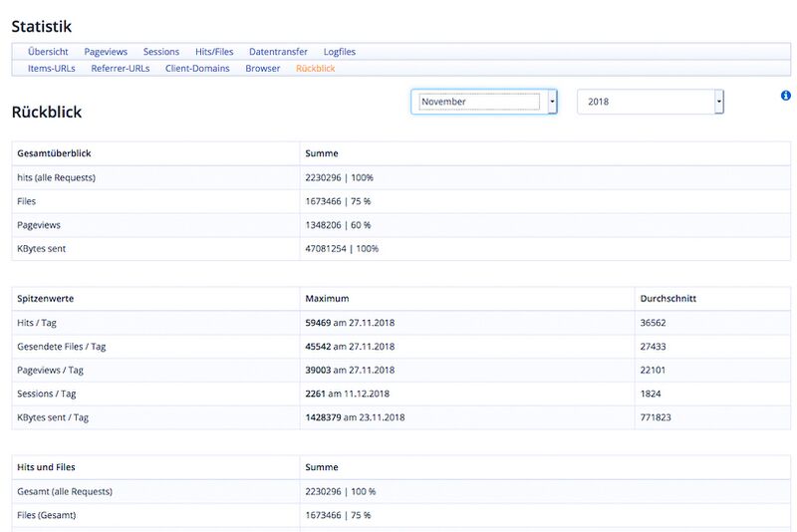Select the Pageviews row label in Gesamtüberblick
This screenshot has height=532, width=797.
pos(39,225)
